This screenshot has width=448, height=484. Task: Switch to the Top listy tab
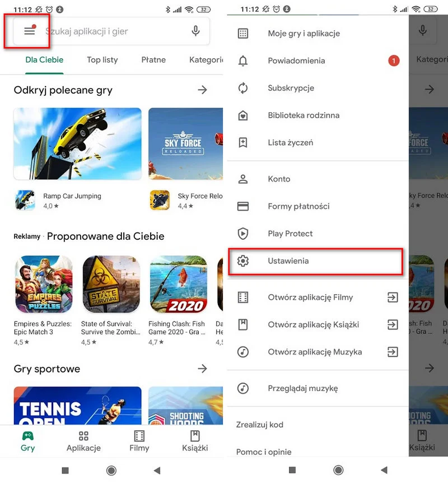point(102,59)
